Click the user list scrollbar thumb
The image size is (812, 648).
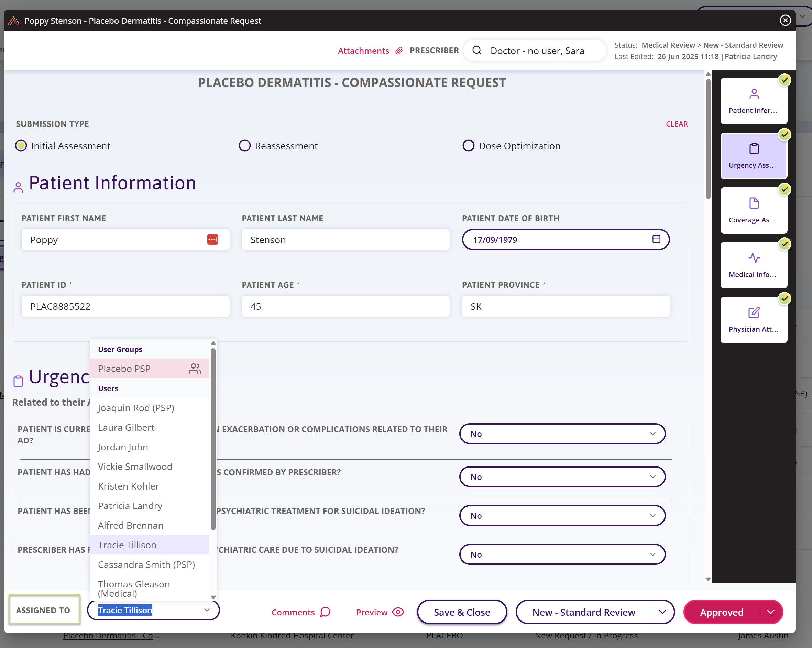pyautogui.click(x=213, y=439)
